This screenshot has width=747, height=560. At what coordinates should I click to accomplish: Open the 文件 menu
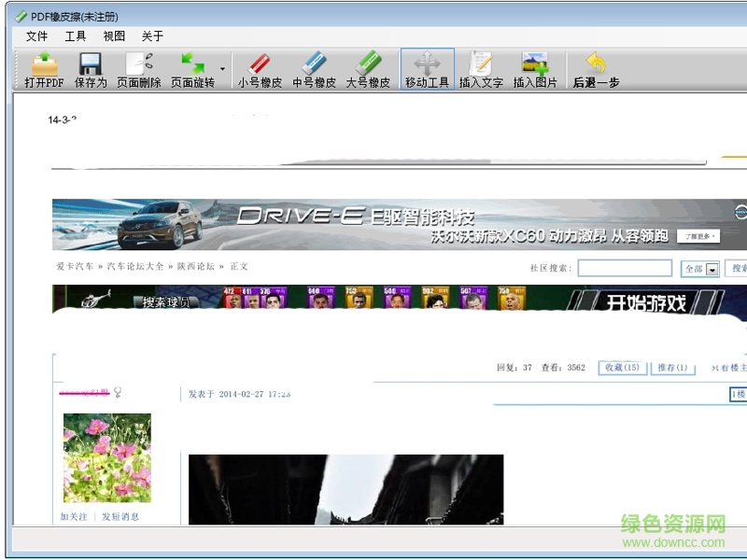click(36, 36)
